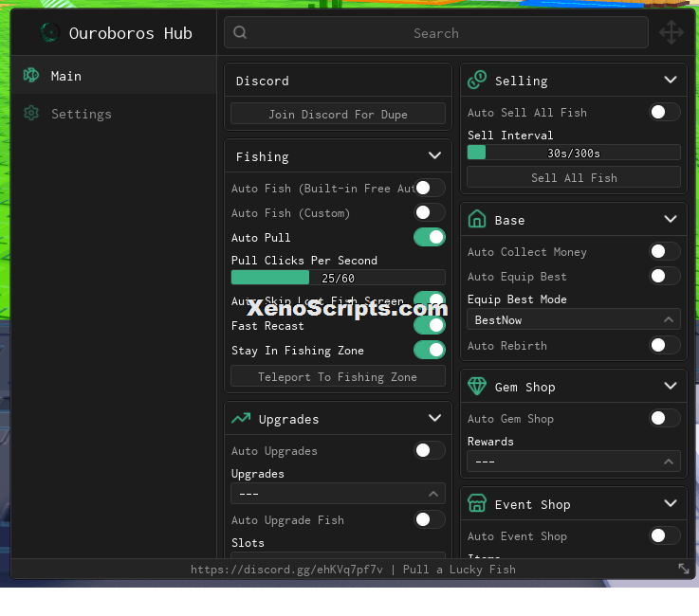Enable Auto Collect Money
699x616 pixels.
[665, 251]
